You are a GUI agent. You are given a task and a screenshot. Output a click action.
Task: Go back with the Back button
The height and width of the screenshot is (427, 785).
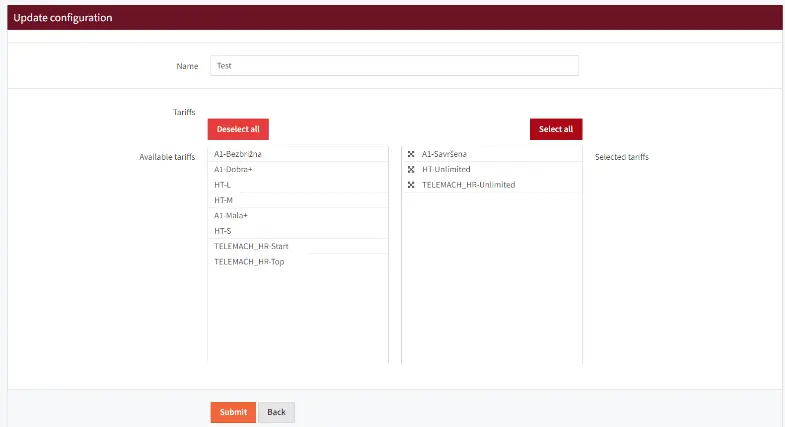[276, 412]
